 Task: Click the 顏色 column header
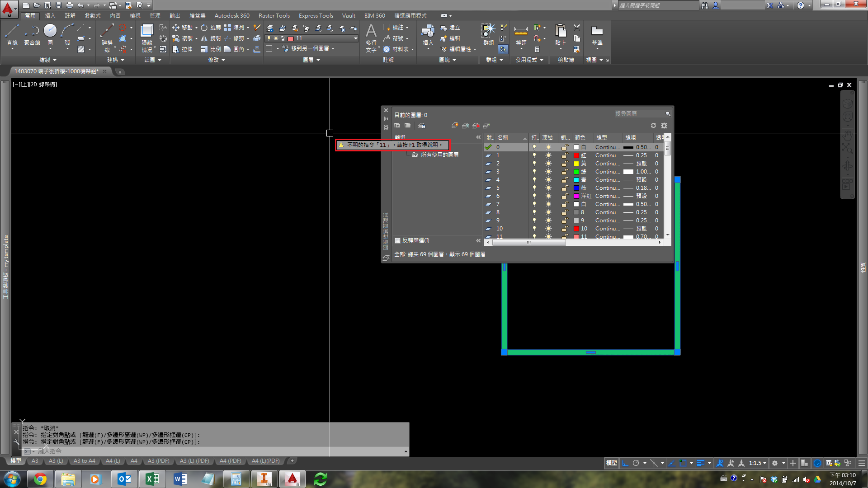(583, 137)
